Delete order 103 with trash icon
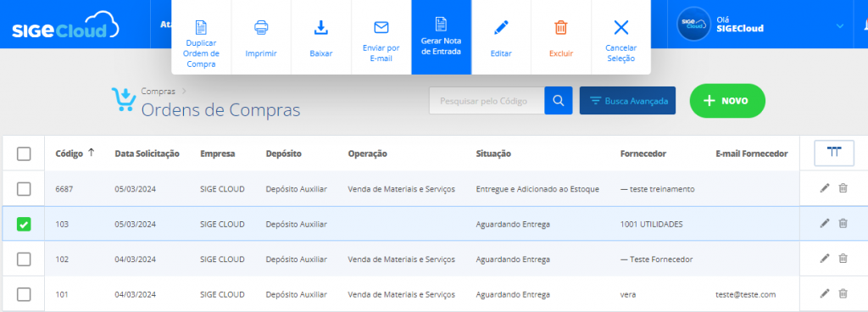 tap(843, 224)
